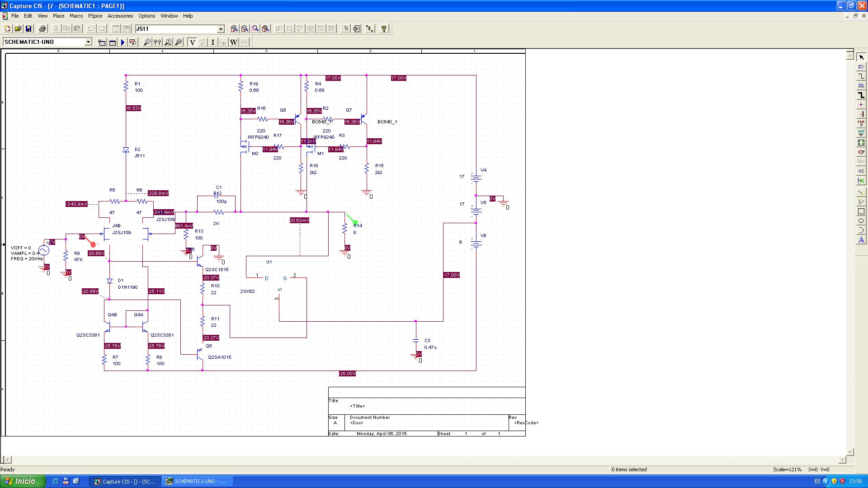Screen dimensions: 868x488
Task: Click horizontal scrollbar right arrow
Action: coord(842,460)
